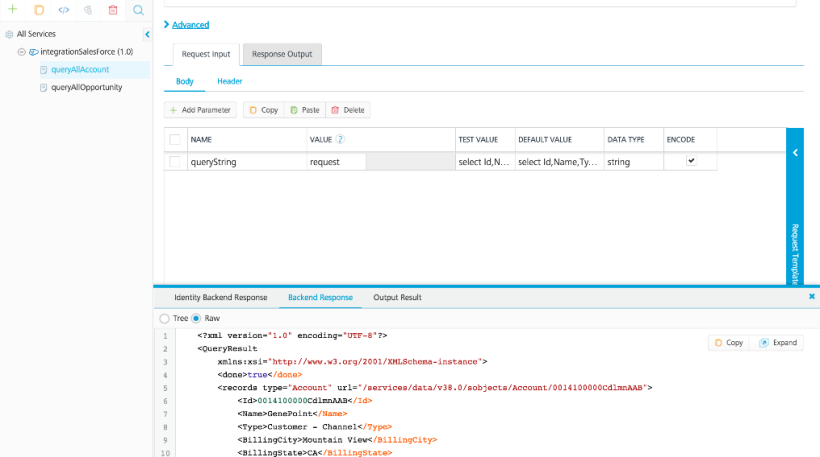Click the green plus add service icon

click(13, 9)
